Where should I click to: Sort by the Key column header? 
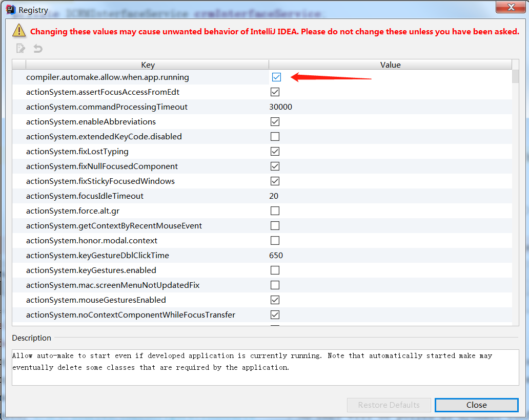pyautogui.click(x=148, y=65)
